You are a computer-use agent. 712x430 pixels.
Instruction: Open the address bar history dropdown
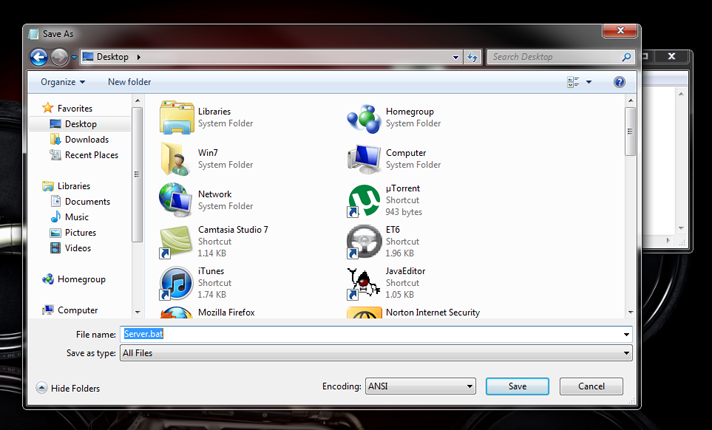(x=455, y=57)
